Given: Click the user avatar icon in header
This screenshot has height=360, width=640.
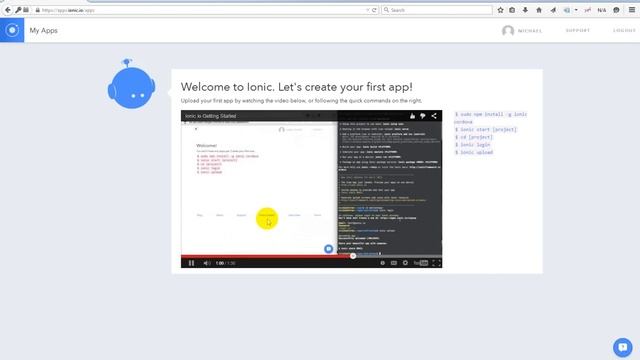Looking at the screenshot, I should pos(508,31).
